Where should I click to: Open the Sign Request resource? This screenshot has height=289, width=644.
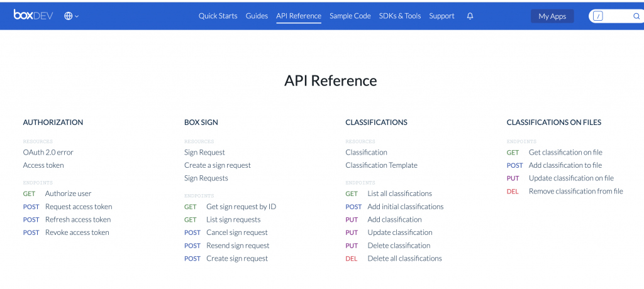pyautogui.click(x=204, y=152)
